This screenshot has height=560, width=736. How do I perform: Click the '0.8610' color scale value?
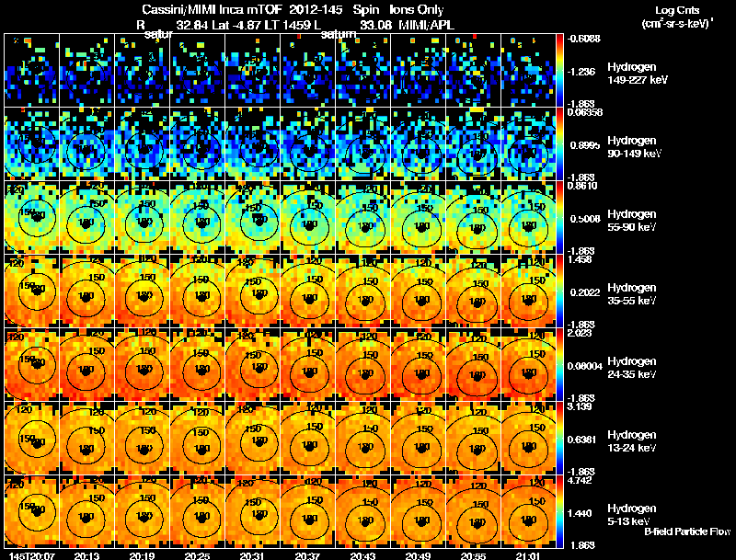pyautogui.click(x=582, y=186)
